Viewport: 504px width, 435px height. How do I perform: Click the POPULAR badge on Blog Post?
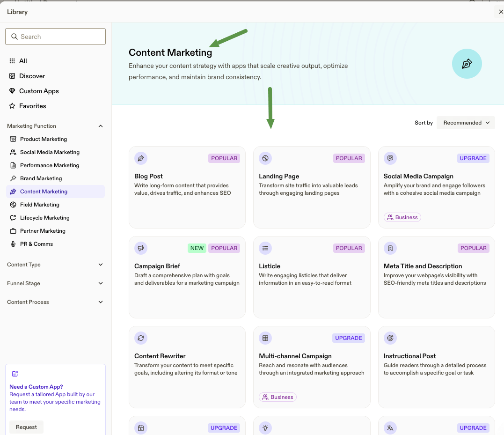[x=224, y=158]
